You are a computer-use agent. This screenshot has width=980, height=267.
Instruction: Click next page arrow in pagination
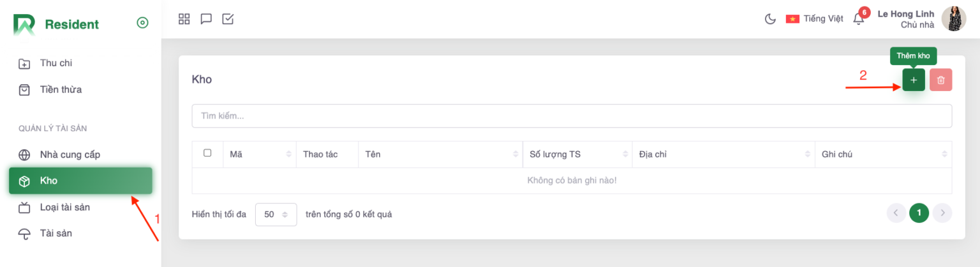[x=942, y=213]
